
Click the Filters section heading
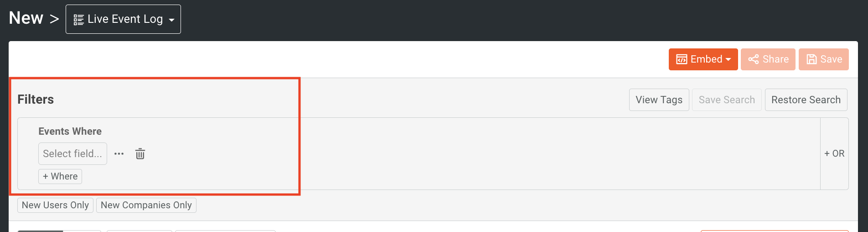click(x=36, y=99)
